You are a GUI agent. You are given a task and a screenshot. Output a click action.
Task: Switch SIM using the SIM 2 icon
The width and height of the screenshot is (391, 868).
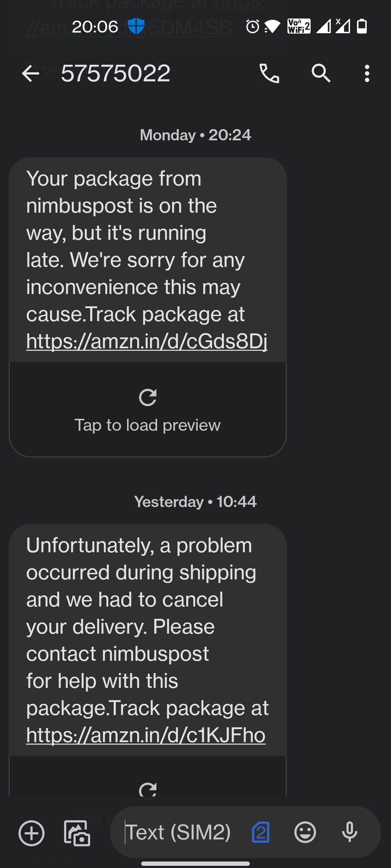point(261,833)
